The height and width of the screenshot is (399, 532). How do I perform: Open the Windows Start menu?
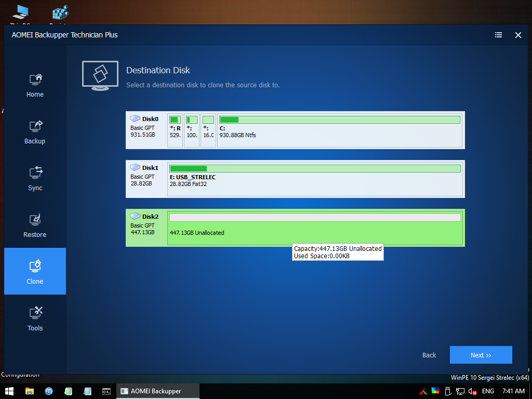coord(9,391)
